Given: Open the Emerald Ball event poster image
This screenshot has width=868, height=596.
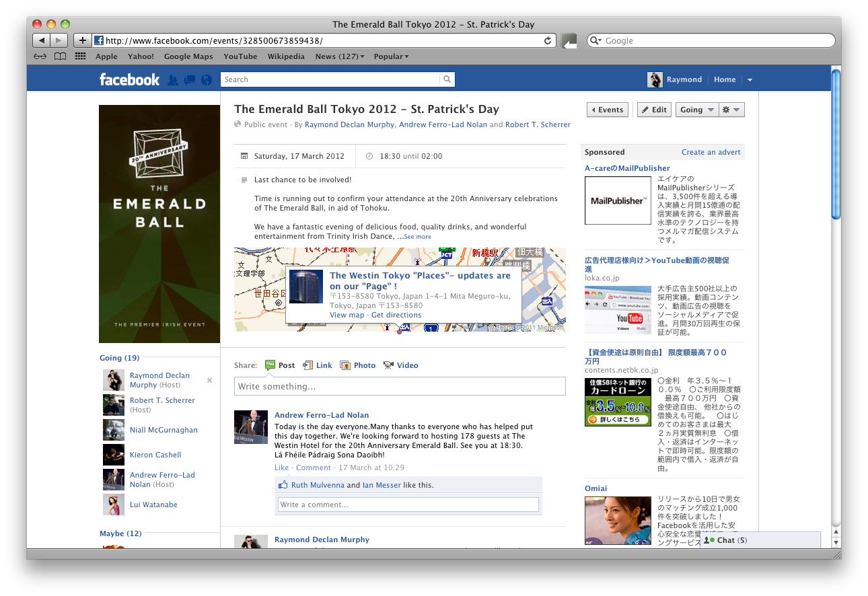Looking at the screenshot, I should 159,224.
